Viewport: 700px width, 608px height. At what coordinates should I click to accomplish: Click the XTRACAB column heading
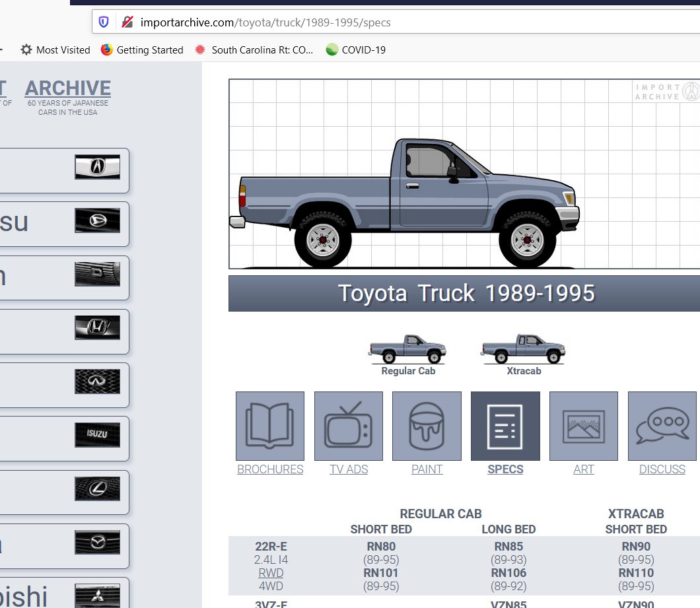point(636,514)
